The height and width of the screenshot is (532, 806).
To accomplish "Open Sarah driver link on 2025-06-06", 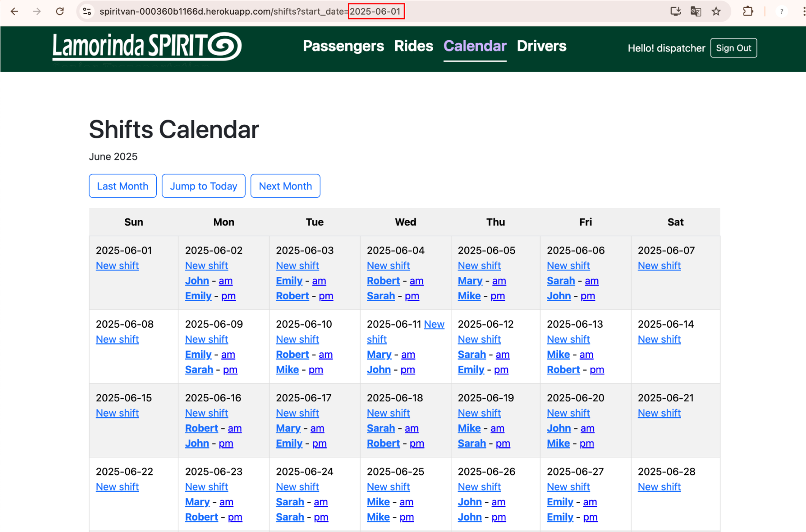I will pos(561,281).
